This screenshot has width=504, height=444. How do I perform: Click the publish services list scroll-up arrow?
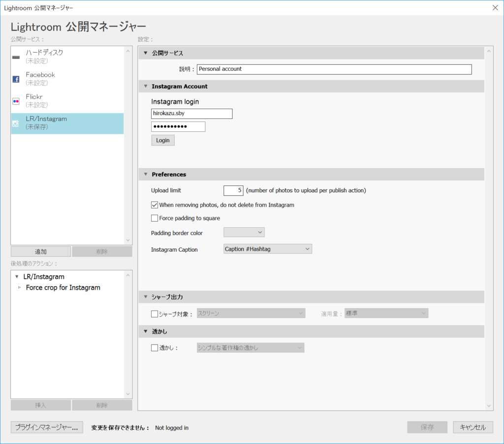[x=128, y=51]
